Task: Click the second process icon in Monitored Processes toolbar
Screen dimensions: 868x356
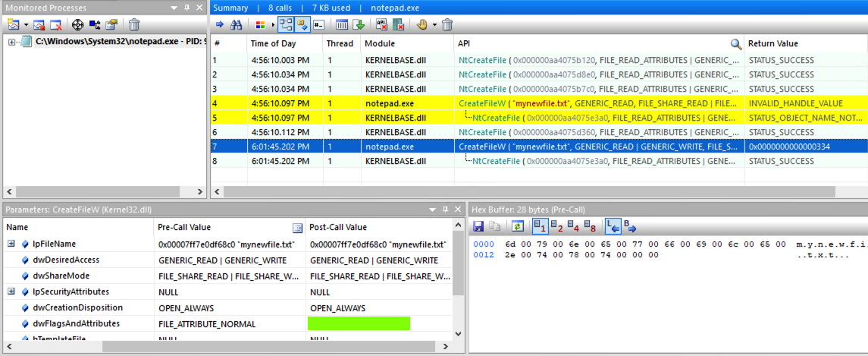Action: pyautogui.click(x=39, y=24)
